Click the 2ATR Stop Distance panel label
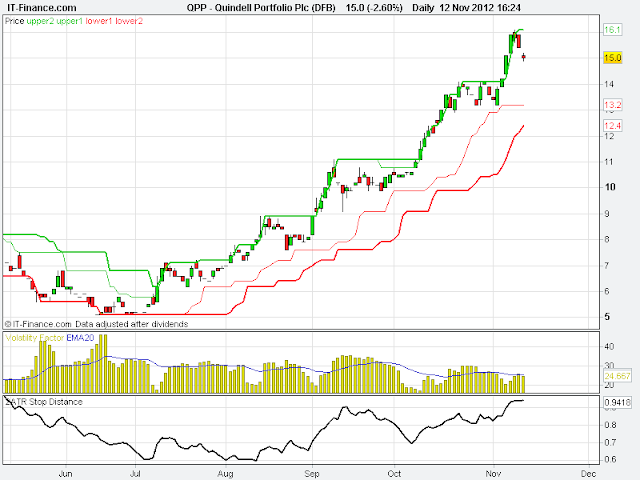 44,402
